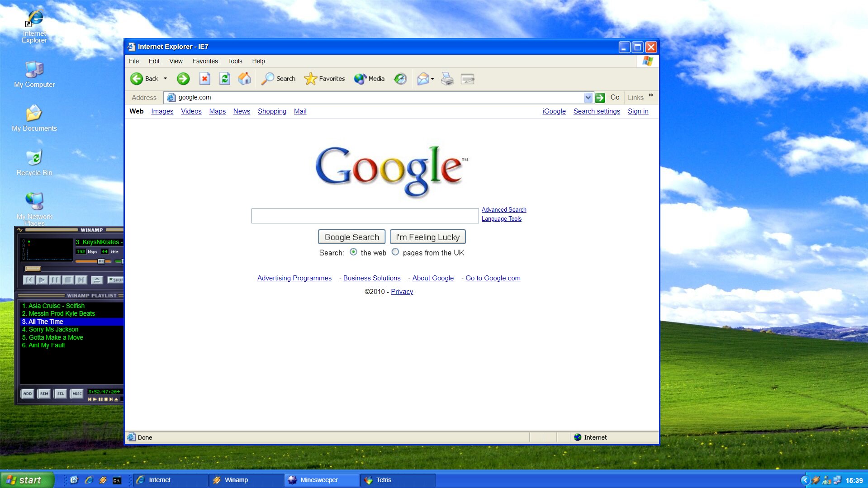Go to the Home page icon
Viewport: 868px width, 488px height.
click(245, 79)
